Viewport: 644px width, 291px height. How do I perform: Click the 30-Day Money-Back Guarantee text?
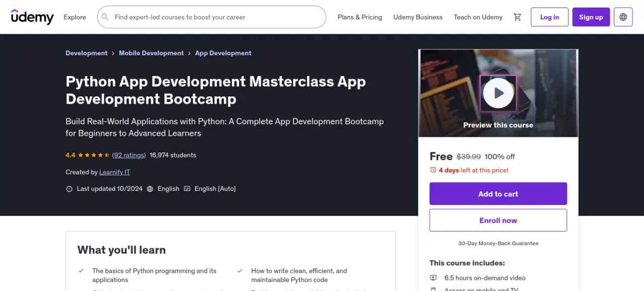pyautogui.click(x=498, y=243)
